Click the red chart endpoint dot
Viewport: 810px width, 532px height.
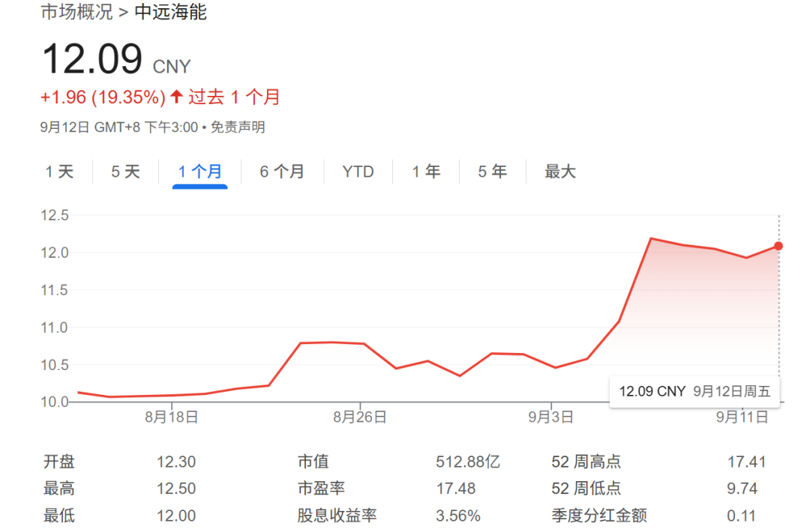pyautogui.click(x=778, y=245)
